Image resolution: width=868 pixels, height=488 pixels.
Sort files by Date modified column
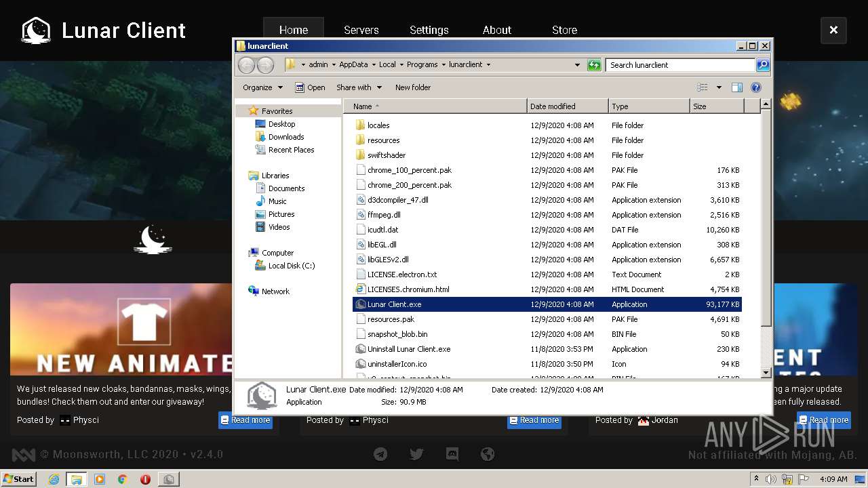568,106
